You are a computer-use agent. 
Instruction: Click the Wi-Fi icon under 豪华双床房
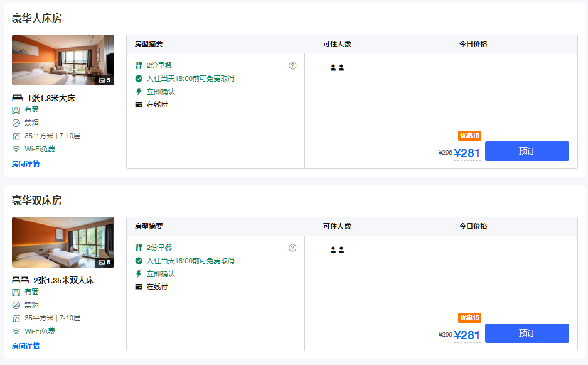16,331
